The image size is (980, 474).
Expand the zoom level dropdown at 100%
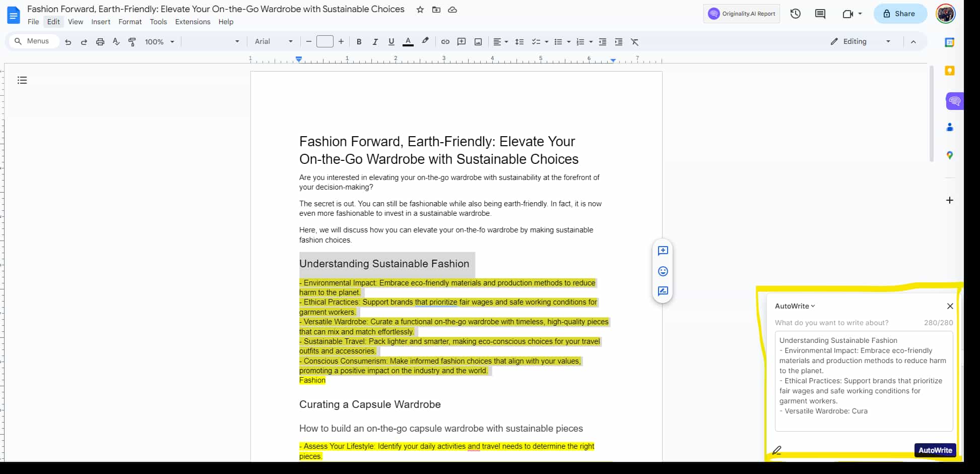(x=159, y=41)
